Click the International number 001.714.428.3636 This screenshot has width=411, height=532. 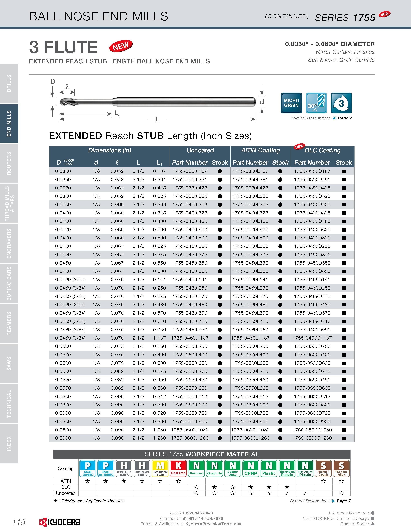coord(205,518)
